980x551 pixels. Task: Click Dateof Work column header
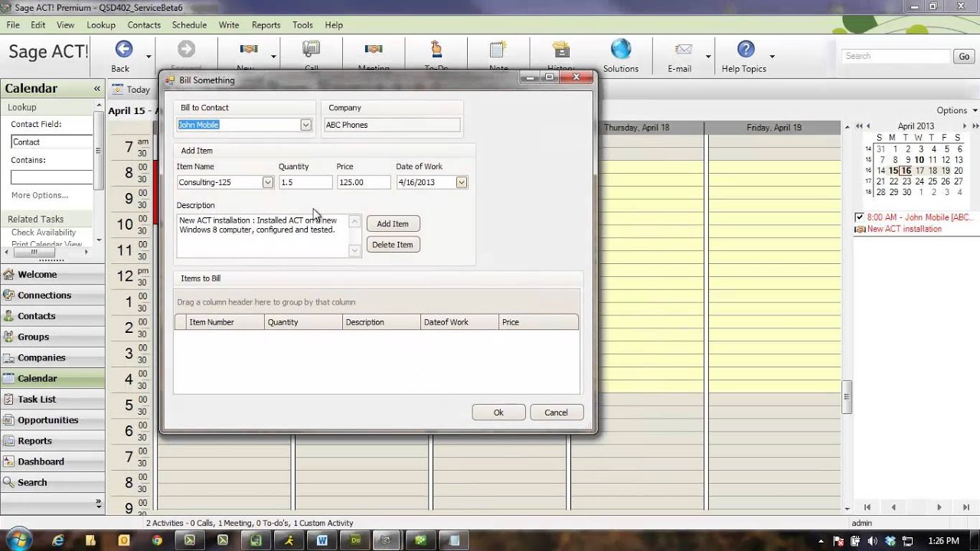(x=459, y=322)
